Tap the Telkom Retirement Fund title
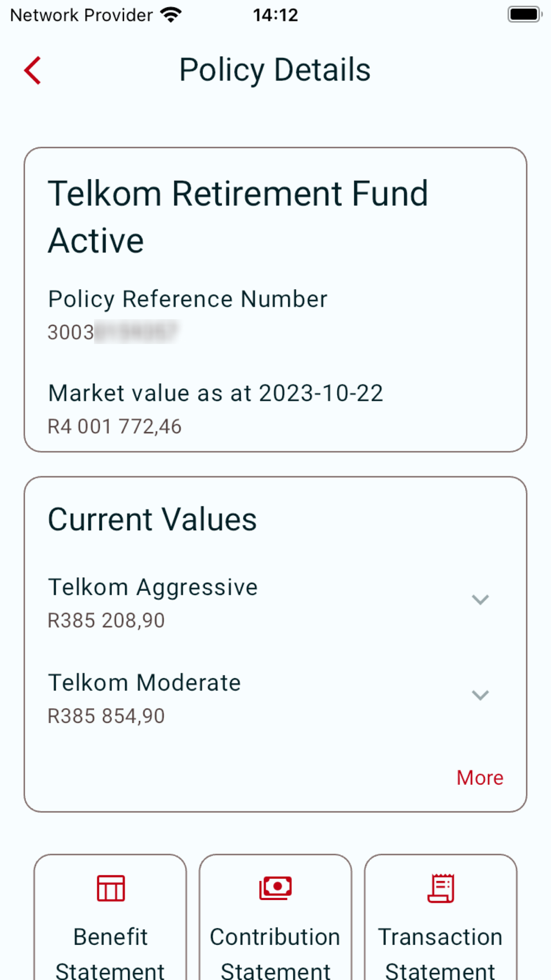The width and height of the screenshot is (551, 980). click(x=238, y=194)
